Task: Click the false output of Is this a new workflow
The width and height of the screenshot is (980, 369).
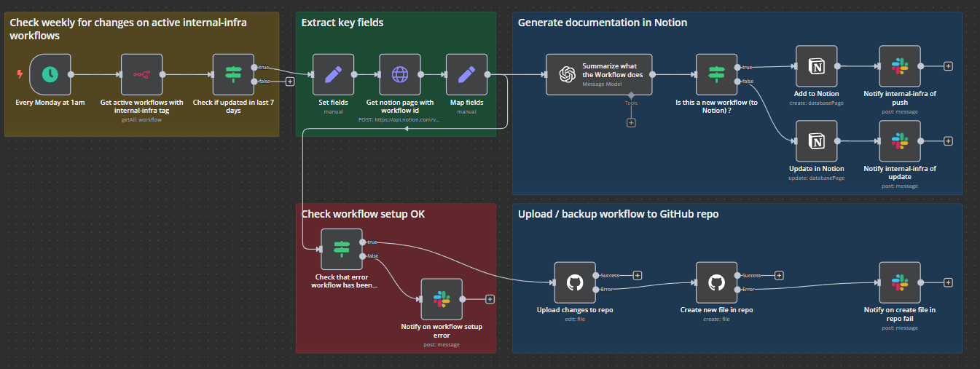Action: 737,82
